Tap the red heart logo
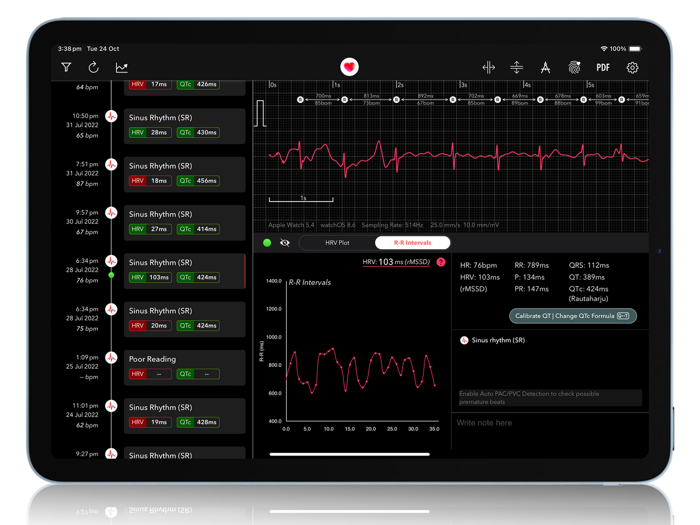Screen dimensions: 700x525 click(x=349, y=67)
